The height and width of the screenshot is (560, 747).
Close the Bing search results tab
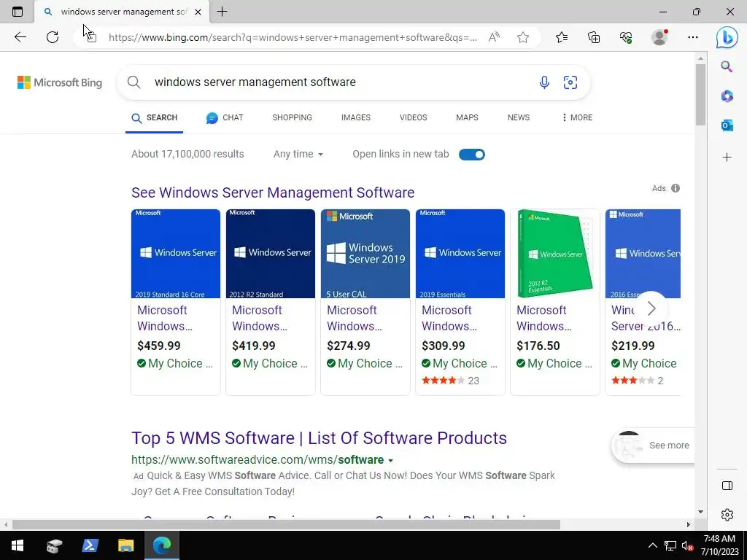[x=198, y=12]
